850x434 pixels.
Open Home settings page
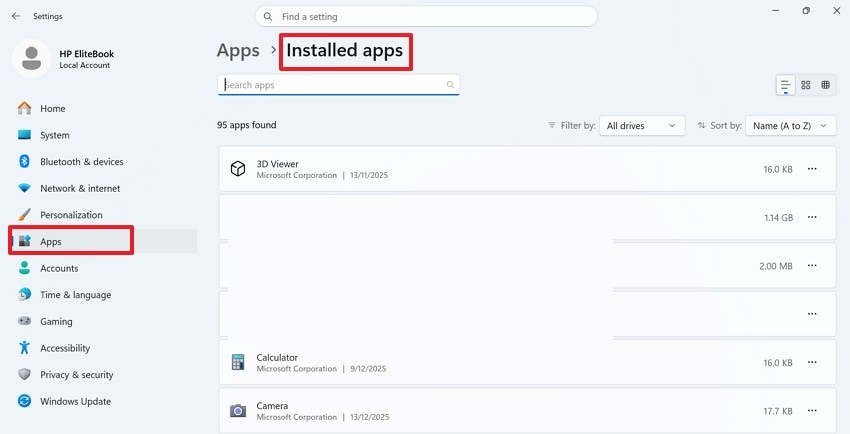tap(103, 108)
